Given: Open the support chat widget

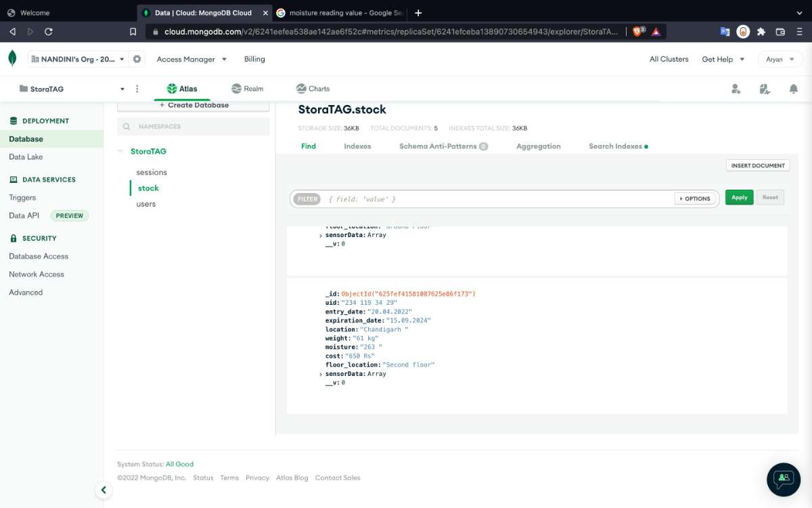Looking at the screenshot, I should tap(784, 479).
